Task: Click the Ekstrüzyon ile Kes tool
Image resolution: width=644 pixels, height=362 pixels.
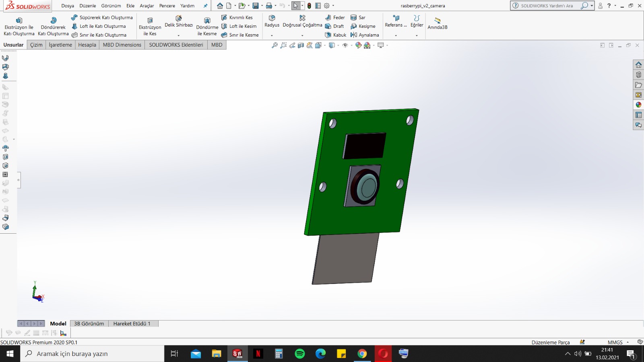Action: (x=150, y=27)
